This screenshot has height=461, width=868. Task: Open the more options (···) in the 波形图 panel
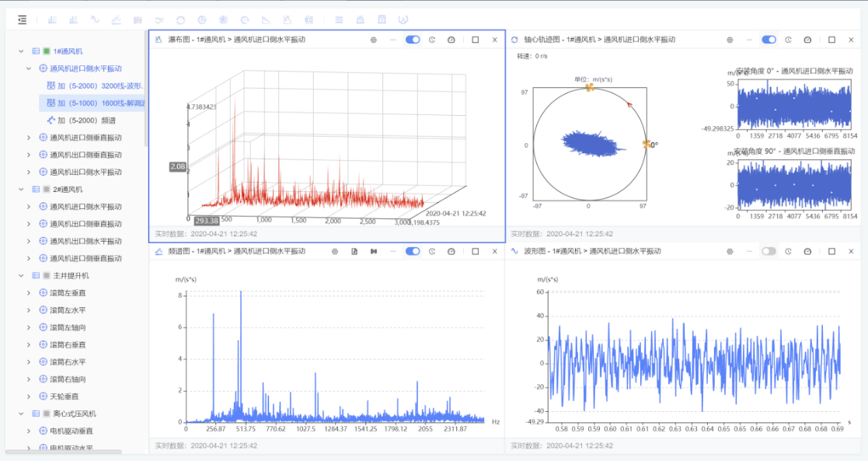749,251
